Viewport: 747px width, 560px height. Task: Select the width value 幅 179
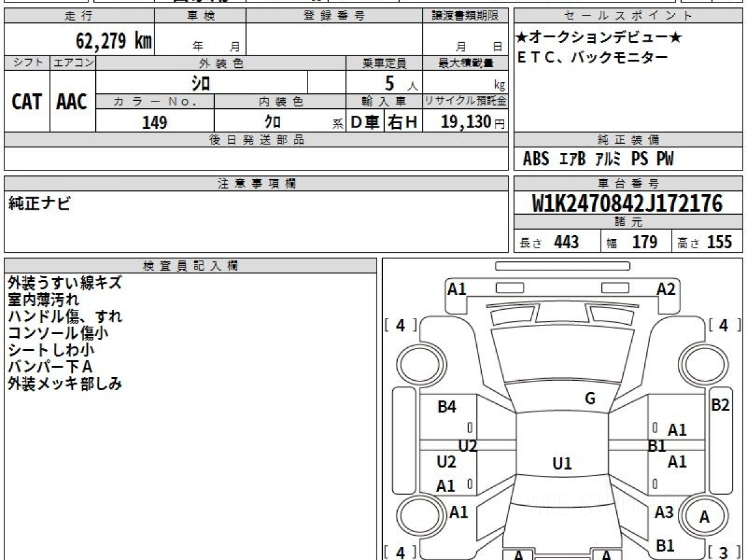[632, 242]
